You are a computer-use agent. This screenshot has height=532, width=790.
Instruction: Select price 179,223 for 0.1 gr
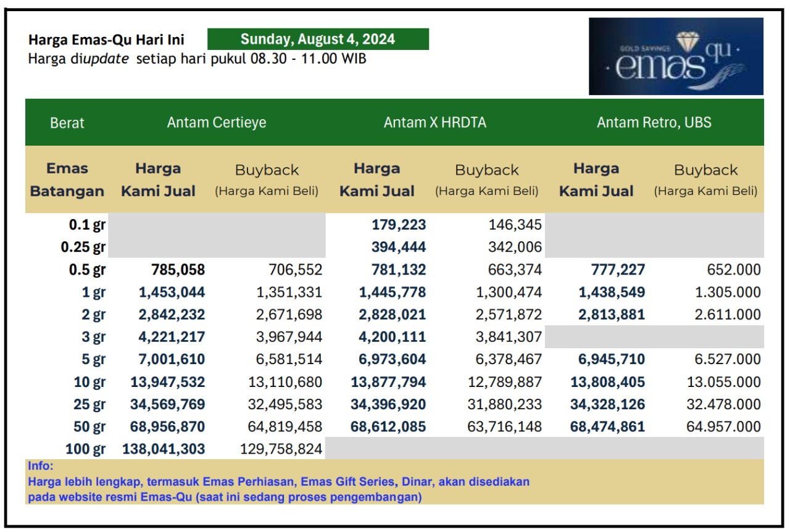[x=399, y=225]
